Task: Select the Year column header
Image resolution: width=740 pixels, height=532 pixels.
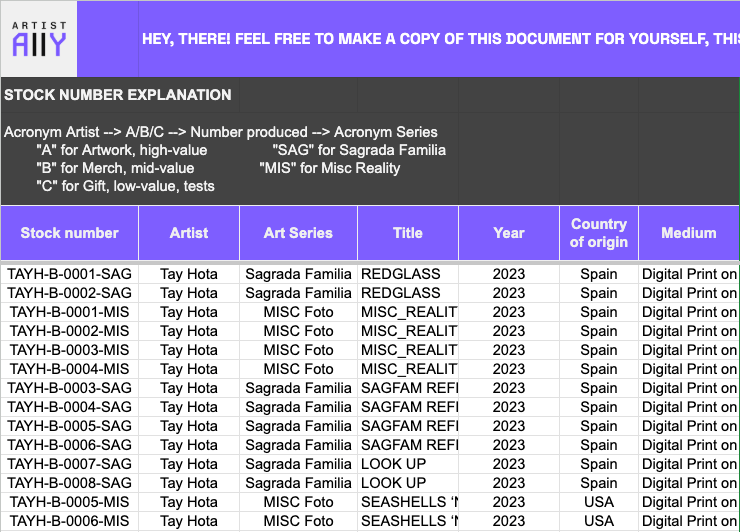Action: (x=509, y=233)
